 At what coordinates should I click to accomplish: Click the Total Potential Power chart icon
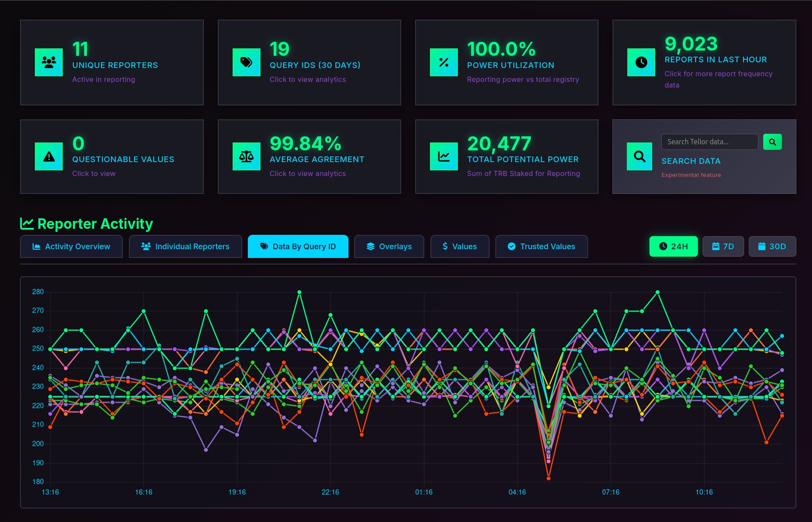tap(444, 156)
